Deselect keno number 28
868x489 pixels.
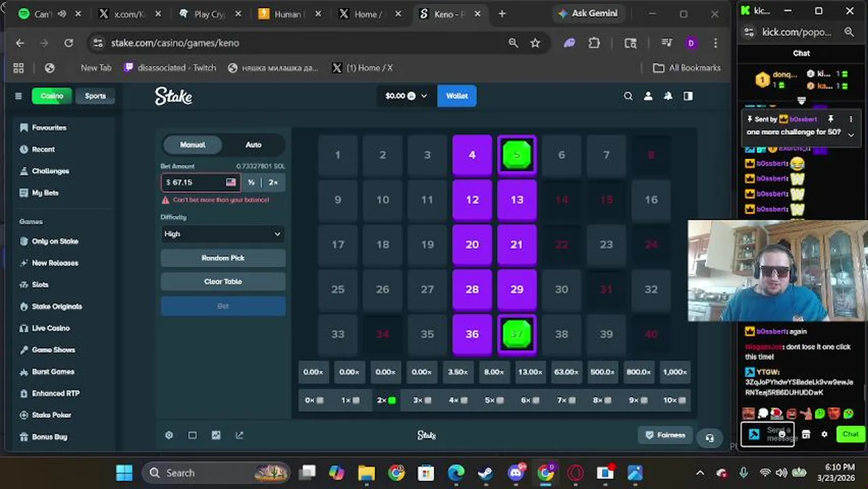click(472, 289)
